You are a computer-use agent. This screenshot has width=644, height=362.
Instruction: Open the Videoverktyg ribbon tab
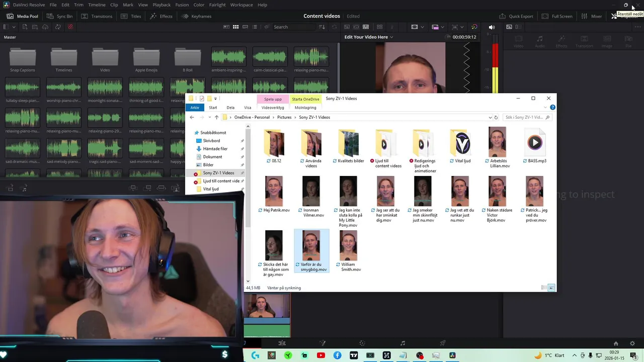click(x=273, y=108)
